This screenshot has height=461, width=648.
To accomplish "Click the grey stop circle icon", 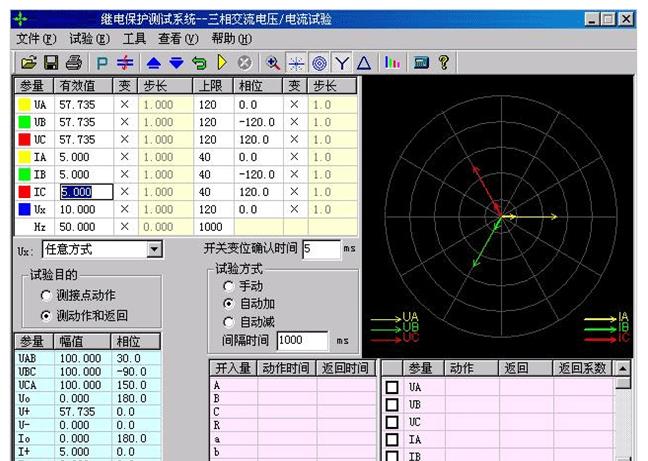I will pos(245,63).
